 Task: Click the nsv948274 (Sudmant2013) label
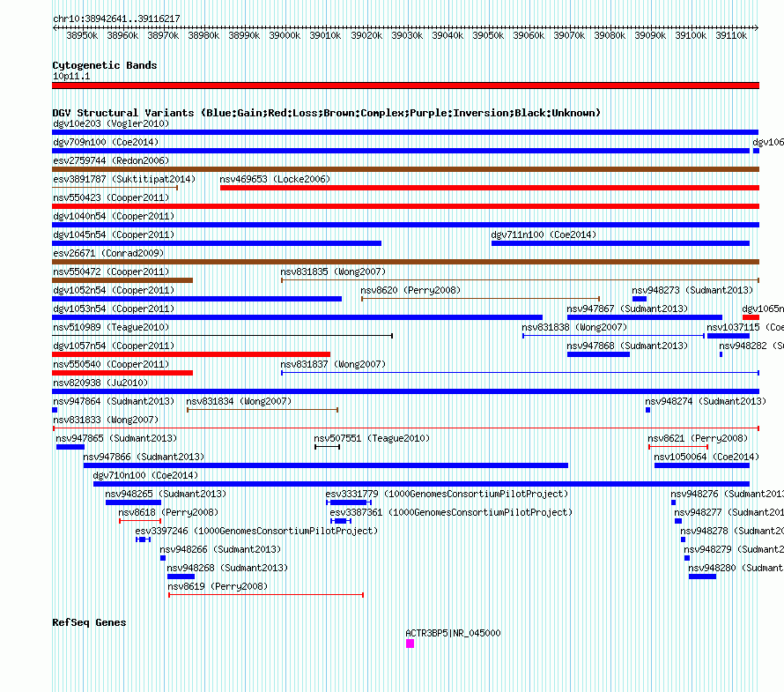(x=706, y=401)
